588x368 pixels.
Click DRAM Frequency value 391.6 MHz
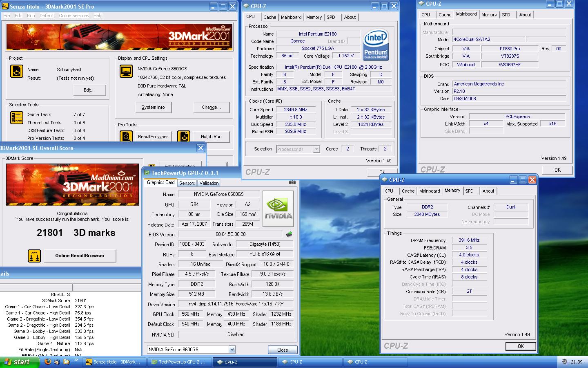click(469, 240)
